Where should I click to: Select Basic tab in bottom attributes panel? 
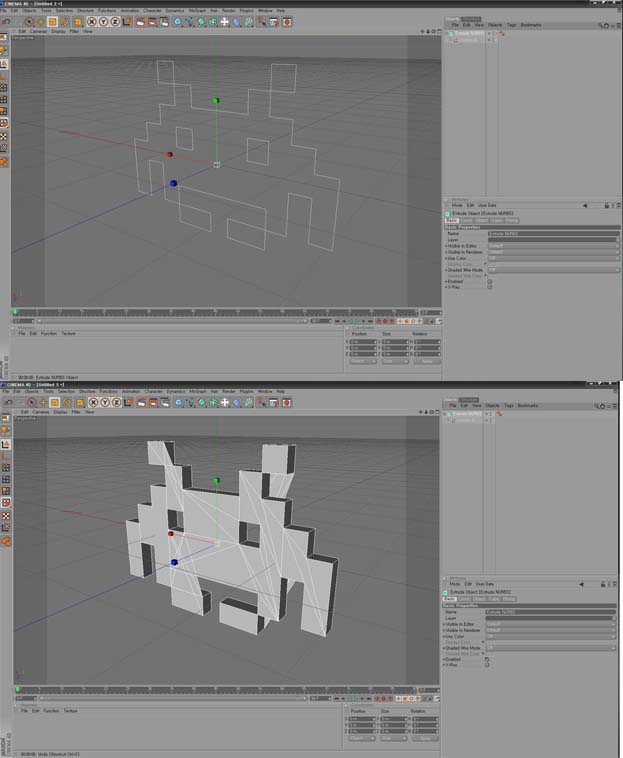(x=449, y=599)
